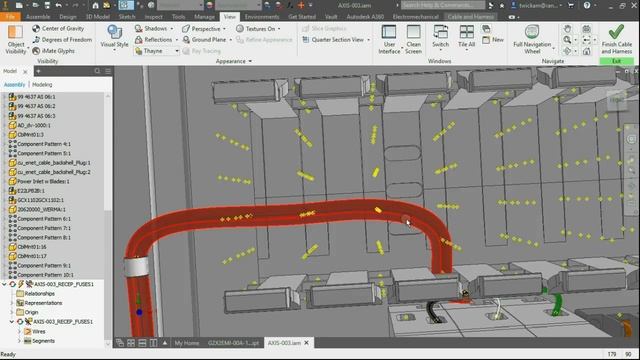
Task: Click the browser panel vertical scrollbar
Action: 108,220
